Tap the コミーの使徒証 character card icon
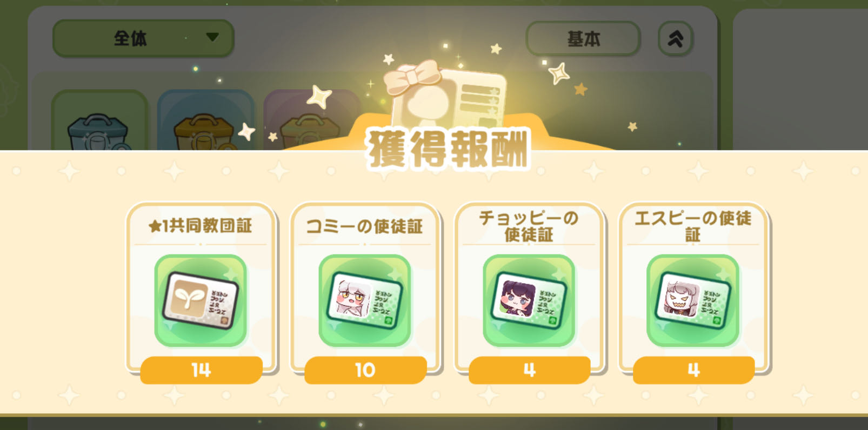Screen dimensions: 868x430 [x=365, y=300]
